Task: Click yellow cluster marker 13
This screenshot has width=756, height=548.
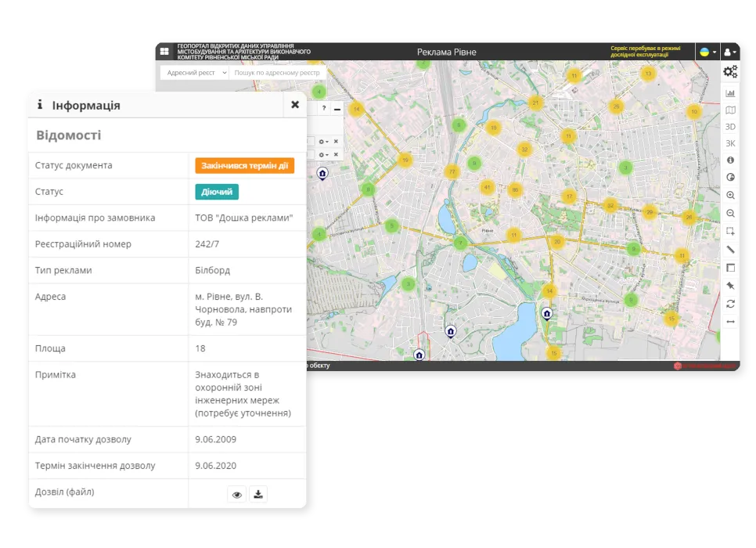Action: (648, 74)
